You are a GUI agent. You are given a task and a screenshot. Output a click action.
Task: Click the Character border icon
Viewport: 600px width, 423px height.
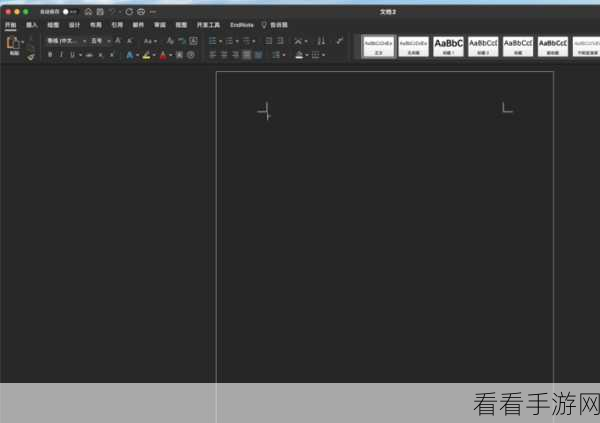194,41
